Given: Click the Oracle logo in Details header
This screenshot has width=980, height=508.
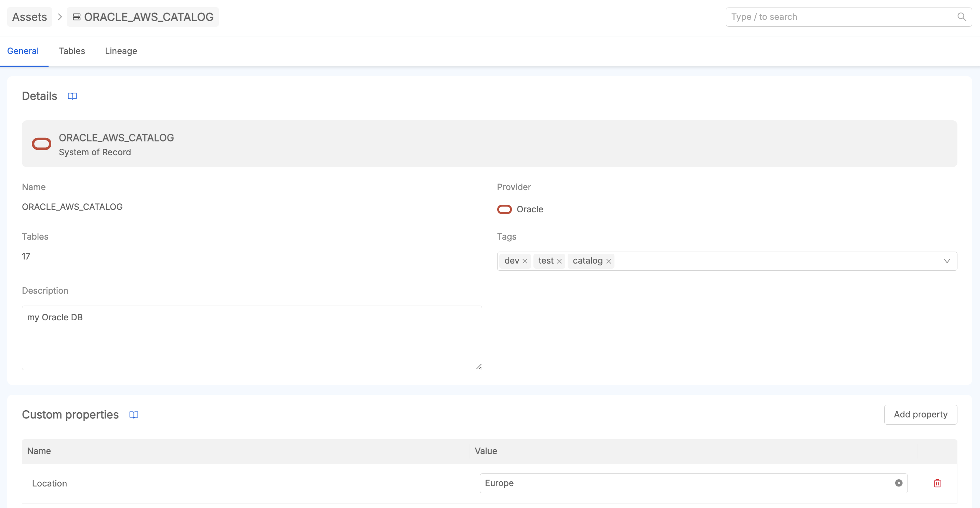Looking at the screenshot, I should point(41,144).
